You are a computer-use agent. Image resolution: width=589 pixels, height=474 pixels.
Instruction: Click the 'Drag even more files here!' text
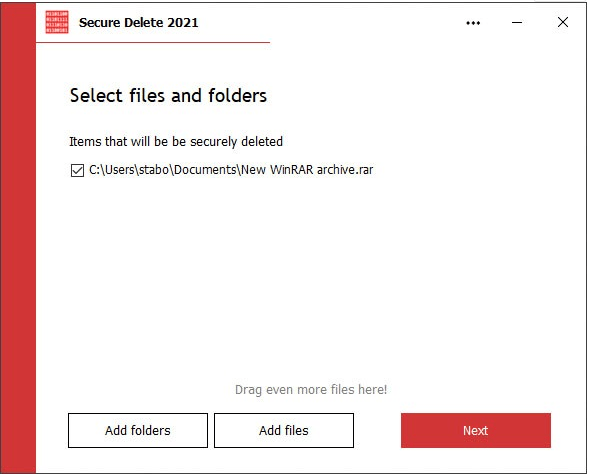311,389
